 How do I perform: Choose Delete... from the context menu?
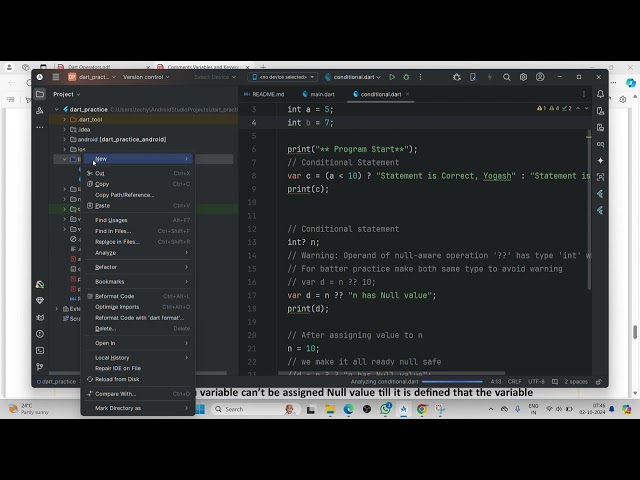(138, 329)
